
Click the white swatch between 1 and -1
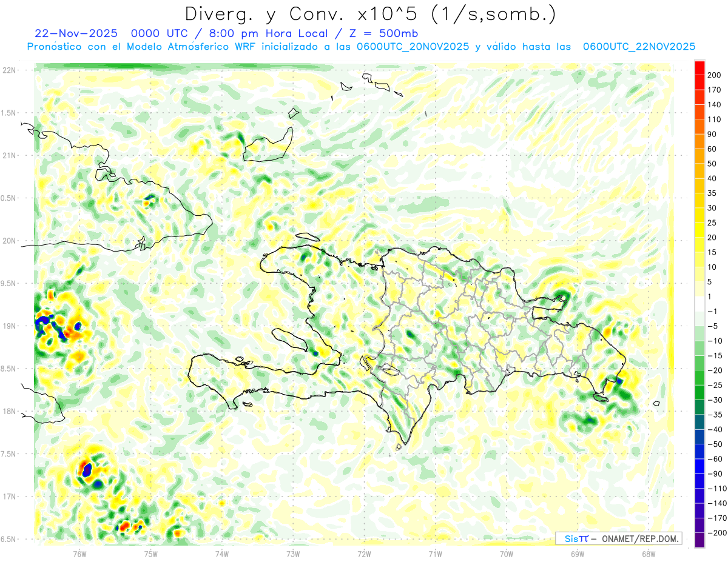(x=699, y=304)
